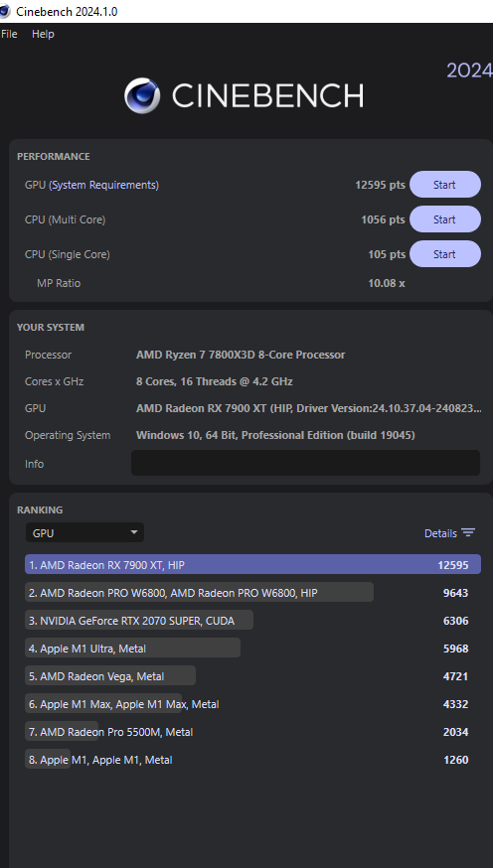Select the AMD Radeon RX 7900 XT ranking bar
Image resolution: width=493 pixels, height=868 pixels.
pos(252,565)
